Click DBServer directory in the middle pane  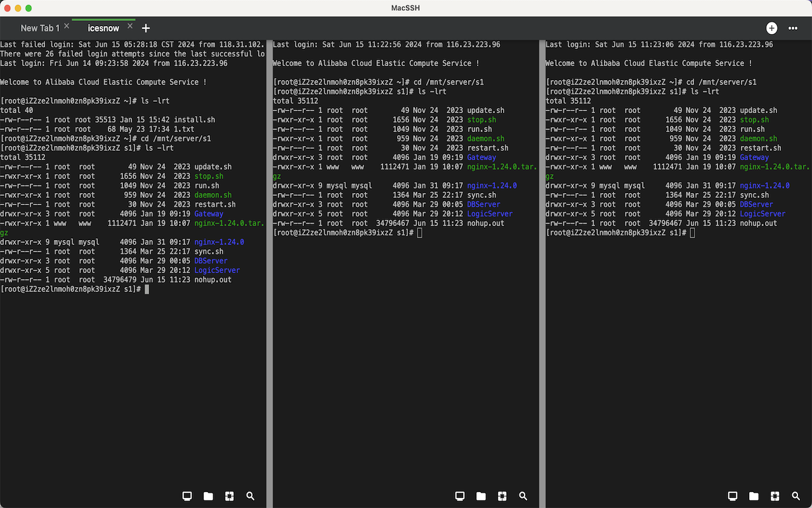[x=483, y=204]
